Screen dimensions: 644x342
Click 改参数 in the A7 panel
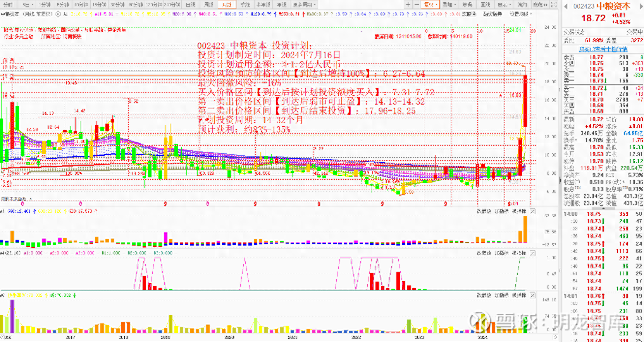coord(484,211)
